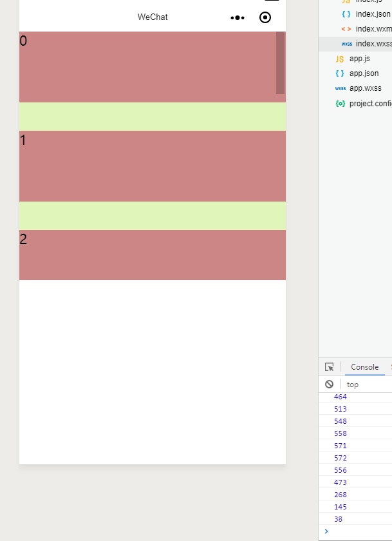The height and width of the screenshot is (541, 392).
Task: Click the app.js JS file icon
Action: [340, 59]
